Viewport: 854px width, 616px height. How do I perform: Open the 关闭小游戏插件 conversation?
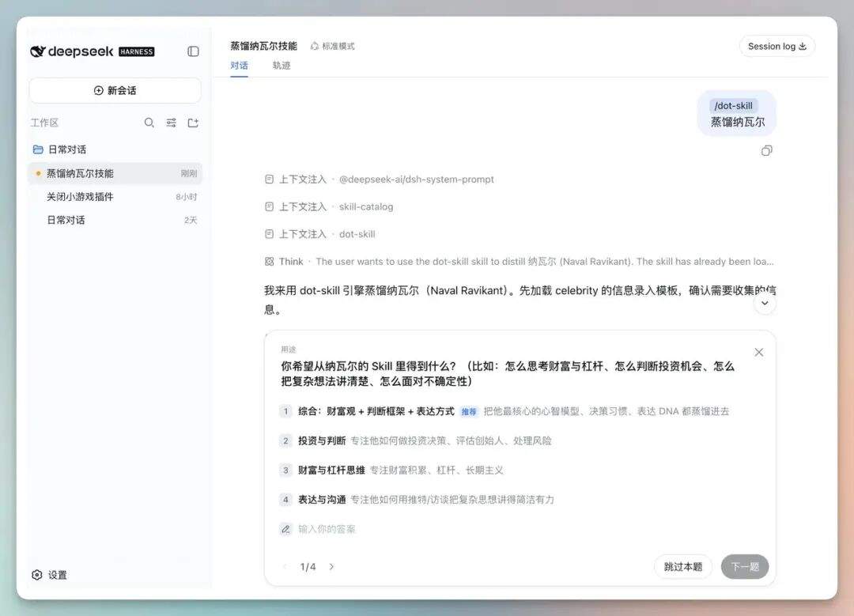click(115, 197)
